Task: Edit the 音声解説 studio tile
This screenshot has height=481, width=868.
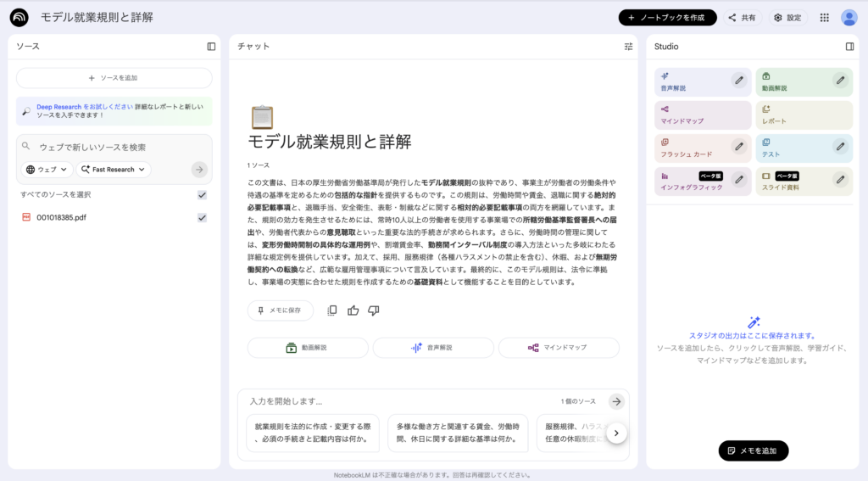Action: [x=739, y=80]
